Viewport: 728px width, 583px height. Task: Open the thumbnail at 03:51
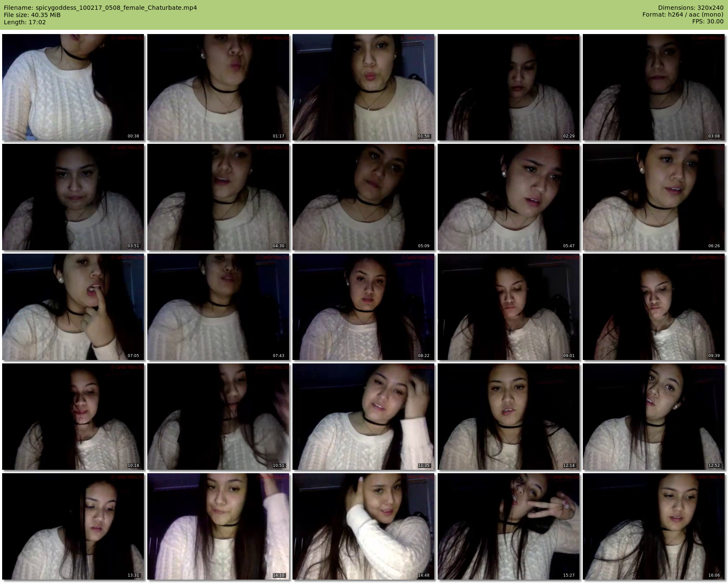73,197
